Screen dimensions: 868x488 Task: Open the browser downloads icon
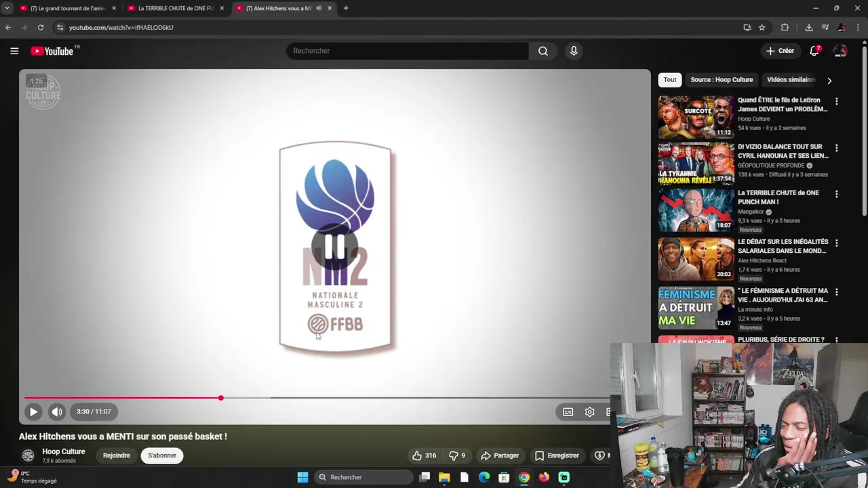click(x=809, y=27)
